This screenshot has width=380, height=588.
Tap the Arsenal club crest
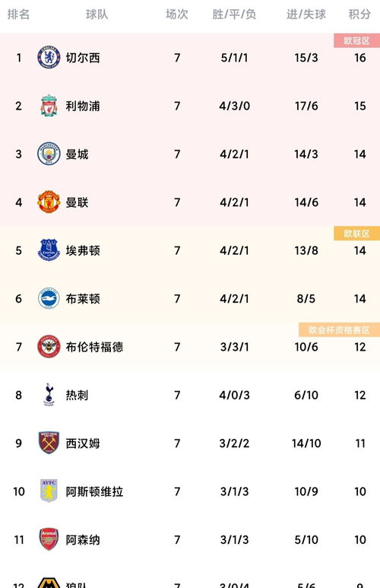[49, 539]
